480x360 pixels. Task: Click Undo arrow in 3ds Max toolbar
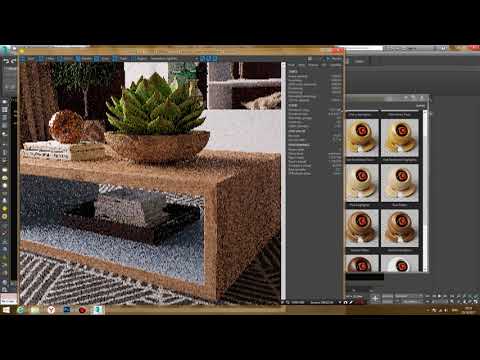point(6,61)
